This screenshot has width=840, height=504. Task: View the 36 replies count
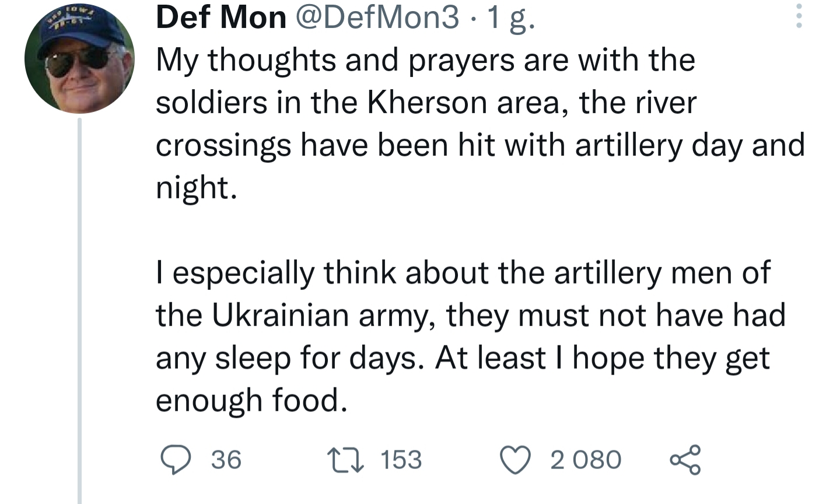tap(226, 460)
